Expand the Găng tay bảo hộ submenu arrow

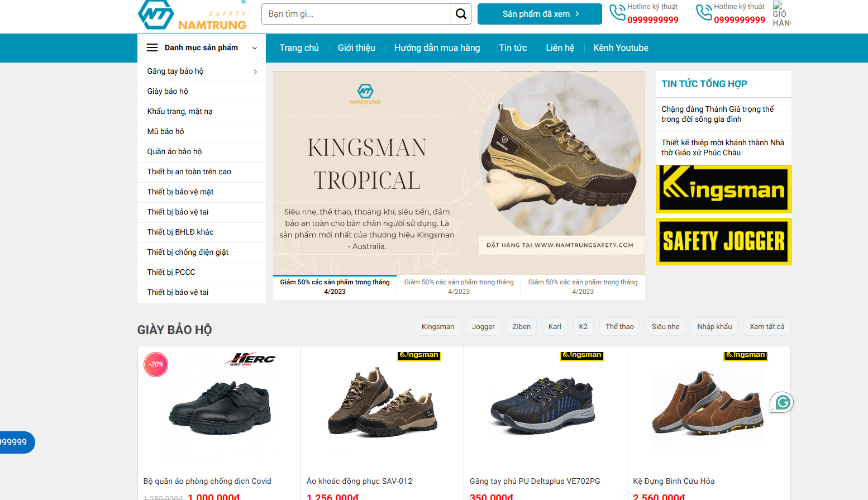pos(255,72)
